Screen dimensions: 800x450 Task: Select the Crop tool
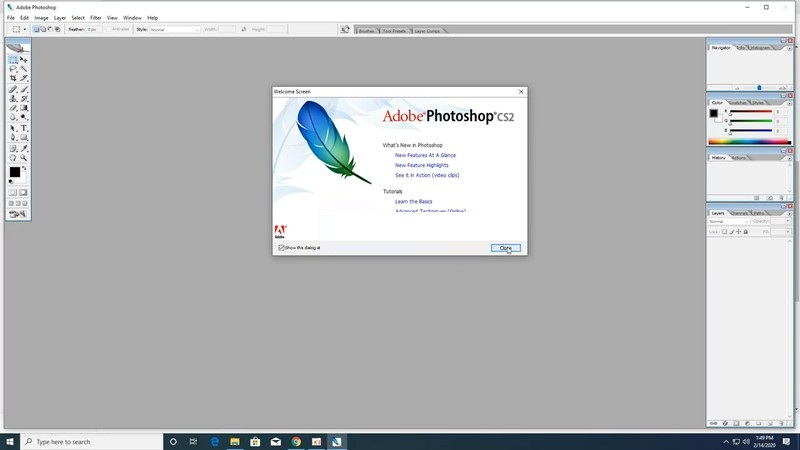13,78
